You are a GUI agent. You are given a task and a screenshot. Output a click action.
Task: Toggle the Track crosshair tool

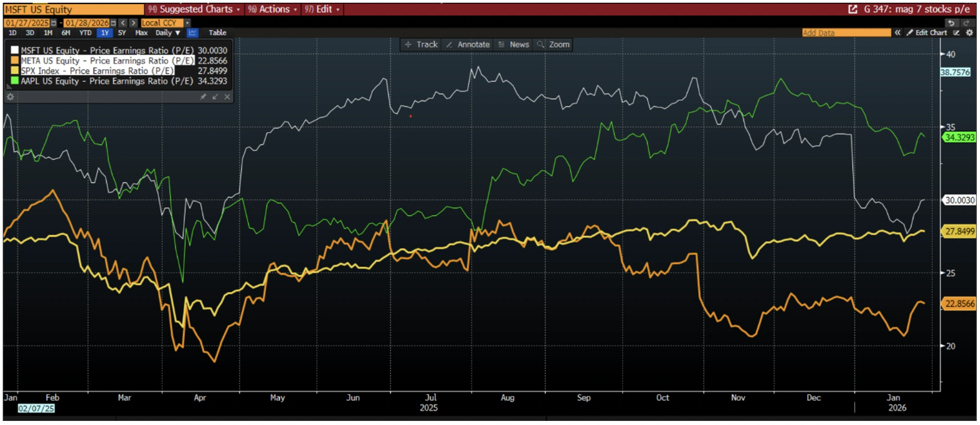coord(421,45)
